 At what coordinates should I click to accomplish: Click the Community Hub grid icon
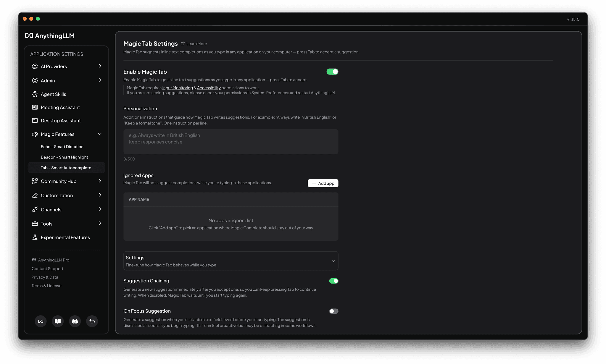click(35, 181)
